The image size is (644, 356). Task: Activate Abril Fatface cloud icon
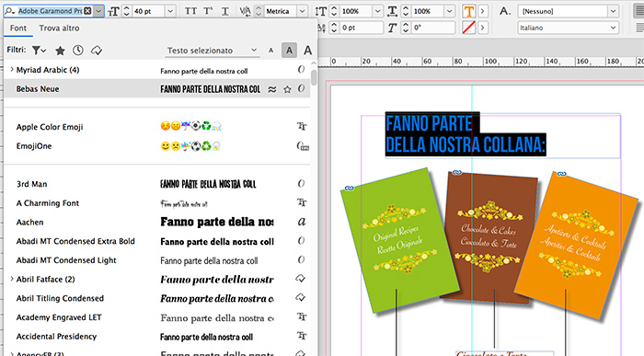[x=301, y=279]
